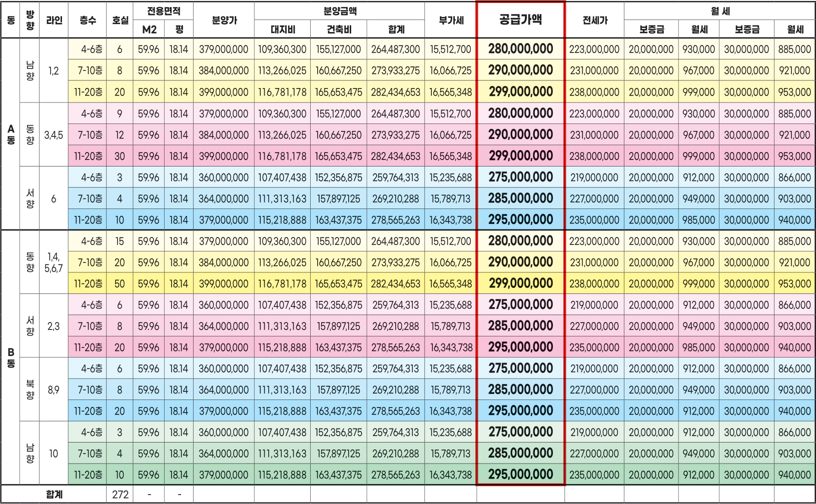Select the 1,4,5,6,7 line cell in B동
816x504 pixels.
pyautogui.click(x=54, y=262)
